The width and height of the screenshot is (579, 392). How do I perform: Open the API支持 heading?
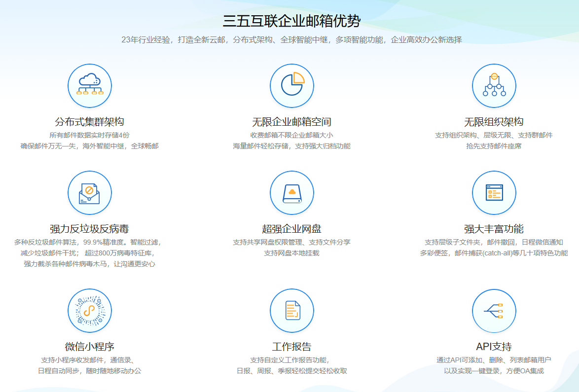point(494,347)
